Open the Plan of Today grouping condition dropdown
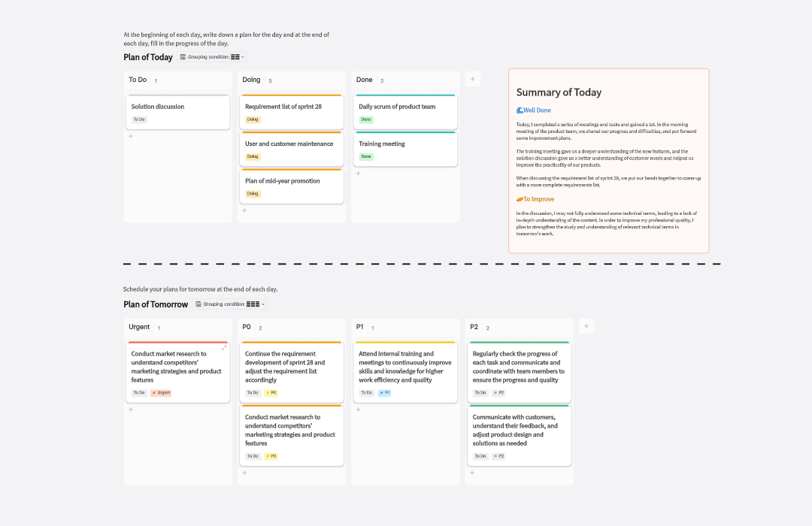 coord(213,57)
